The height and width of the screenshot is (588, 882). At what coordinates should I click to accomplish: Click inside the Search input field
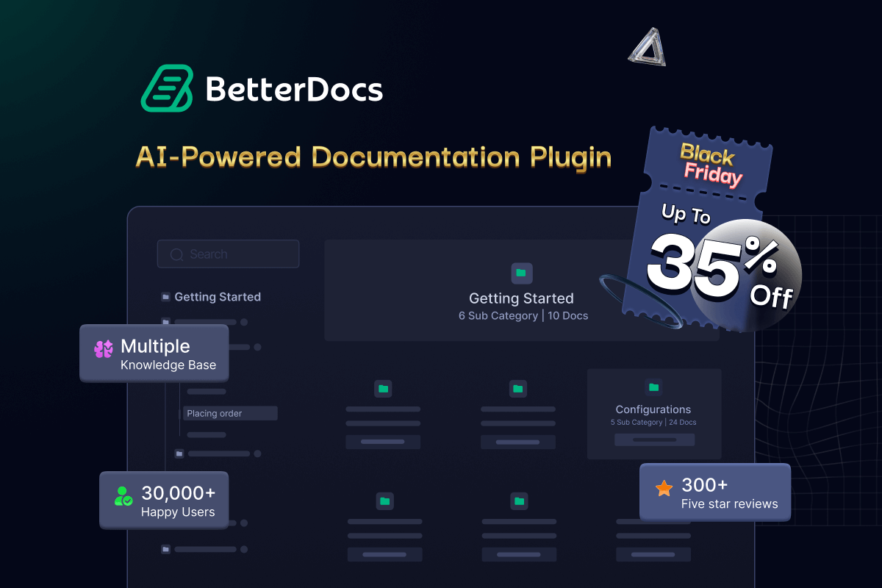(228, 254)
